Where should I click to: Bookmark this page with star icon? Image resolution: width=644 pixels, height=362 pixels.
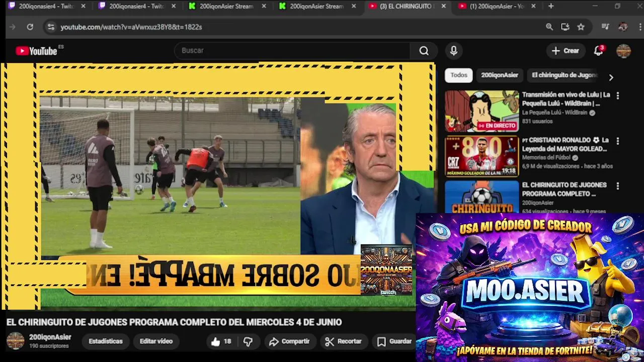click(x=581, y=27)
